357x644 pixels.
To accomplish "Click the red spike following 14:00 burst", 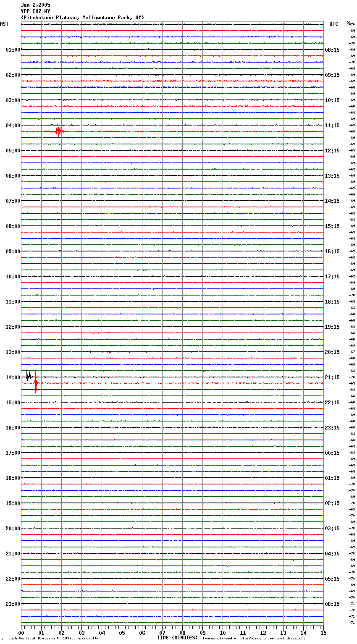I will tap(36, 385).
